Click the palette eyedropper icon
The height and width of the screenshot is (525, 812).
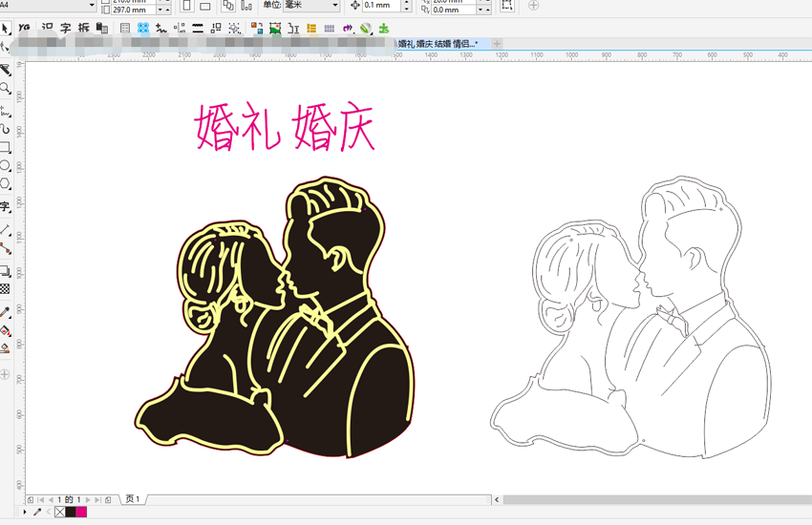[x=36, y=512]
